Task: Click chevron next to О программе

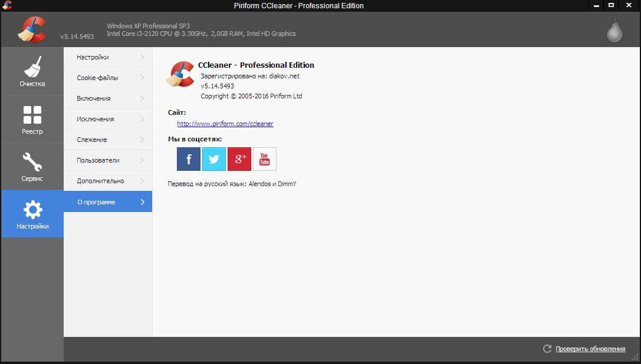Action: (x=142, y=202)
